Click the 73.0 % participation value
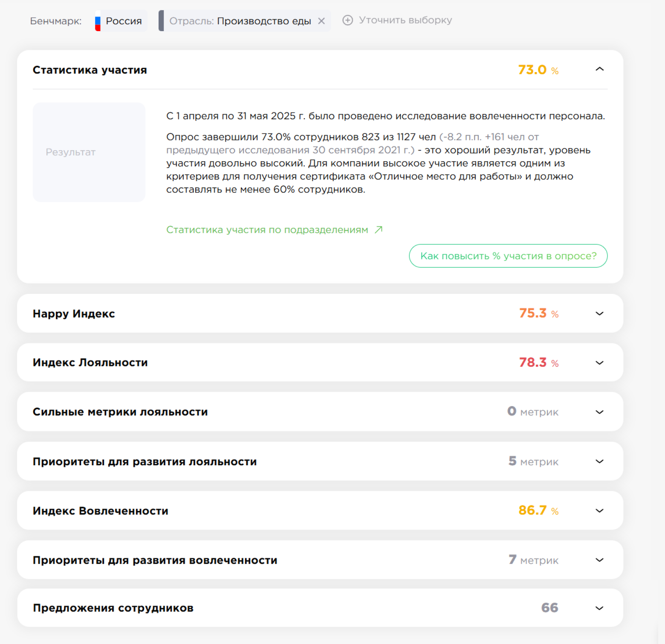665x644 pixels. pos(538,70)
